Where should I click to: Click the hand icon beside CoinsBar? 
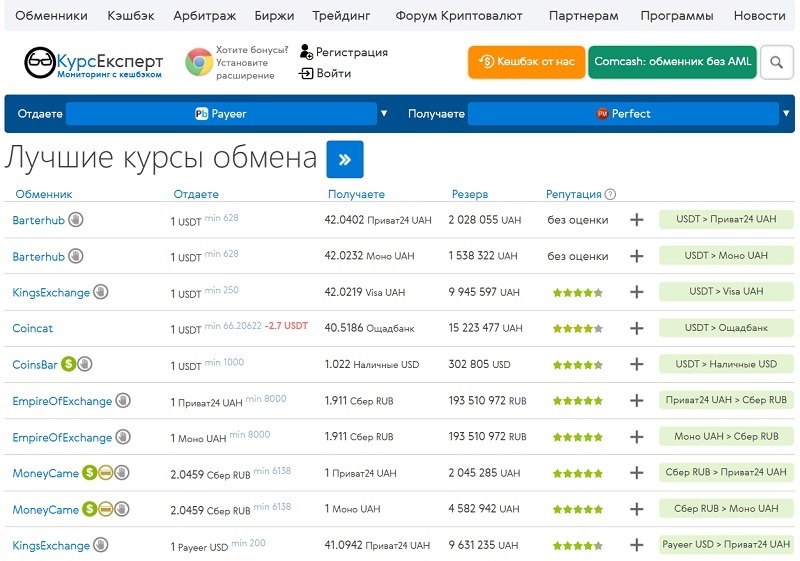point(85,364)
